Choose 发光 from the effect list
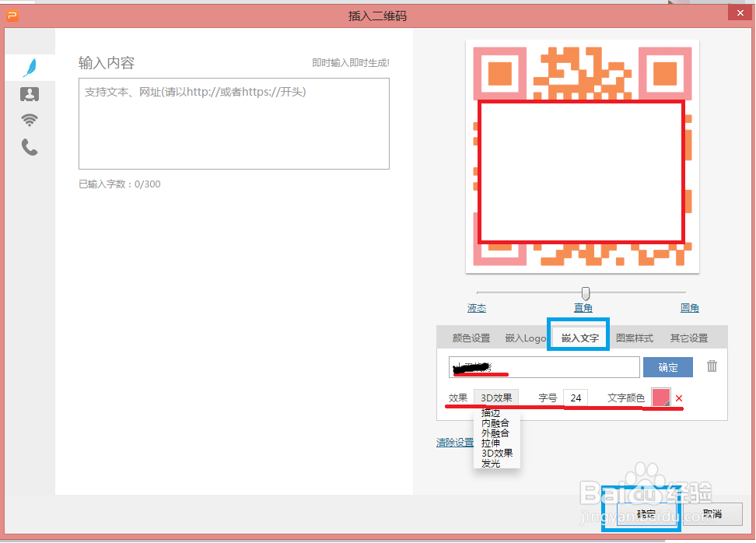The image size is (756, 543). pyautogui.click(x=491, y=464)
